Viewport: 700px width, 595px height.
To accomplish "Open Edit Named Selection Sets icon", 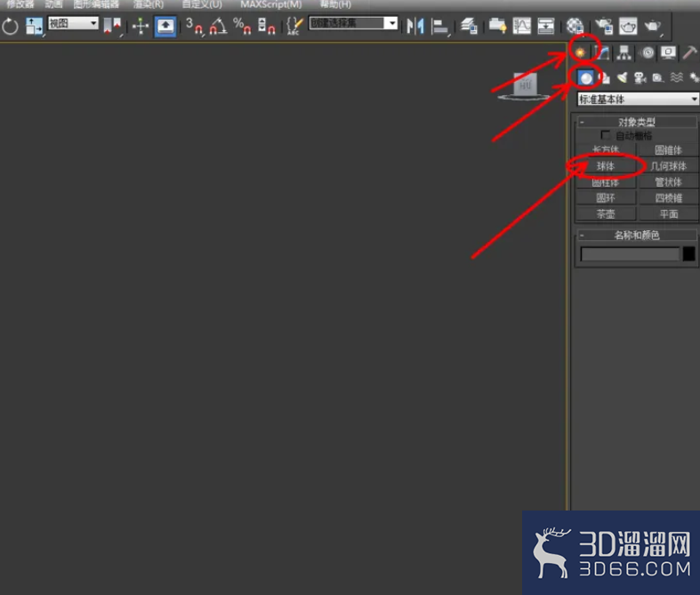I will 294,26.
